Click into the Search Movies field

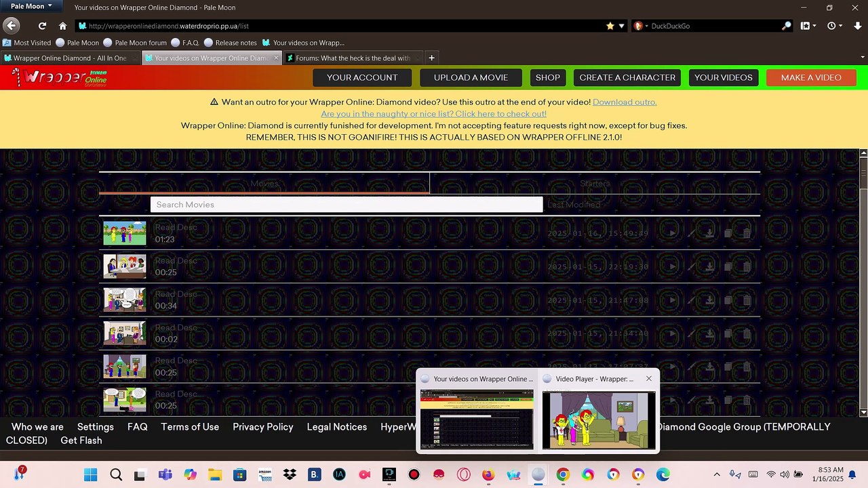pyautogui.click(x=347, y=205)
